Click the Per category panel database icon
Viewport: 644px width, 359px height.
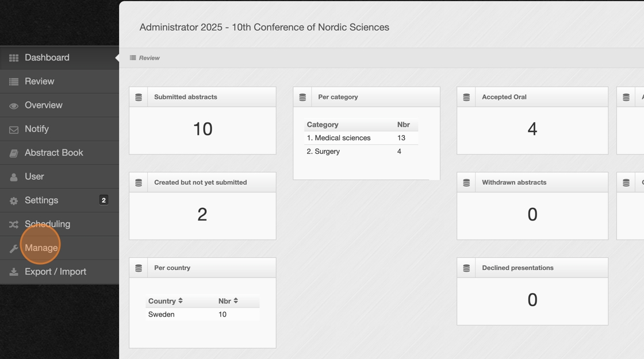pyautogui.click(x=302, y=97)
